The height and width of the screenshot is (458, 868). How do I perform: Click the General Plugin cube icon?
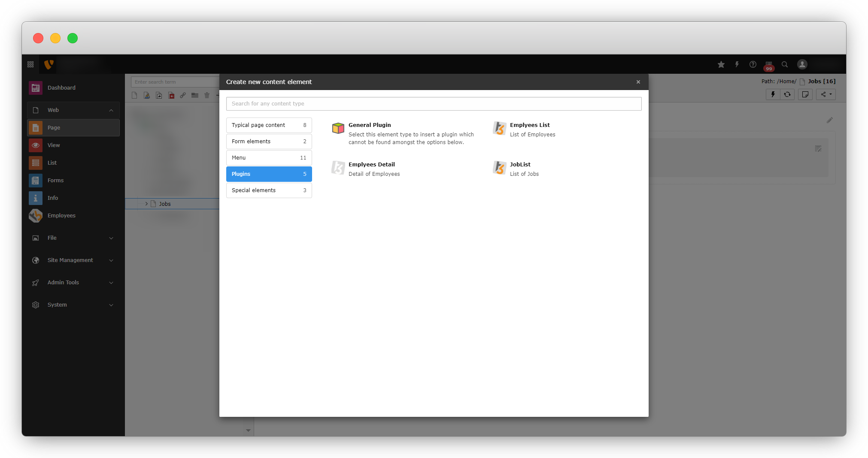[338, 128]
